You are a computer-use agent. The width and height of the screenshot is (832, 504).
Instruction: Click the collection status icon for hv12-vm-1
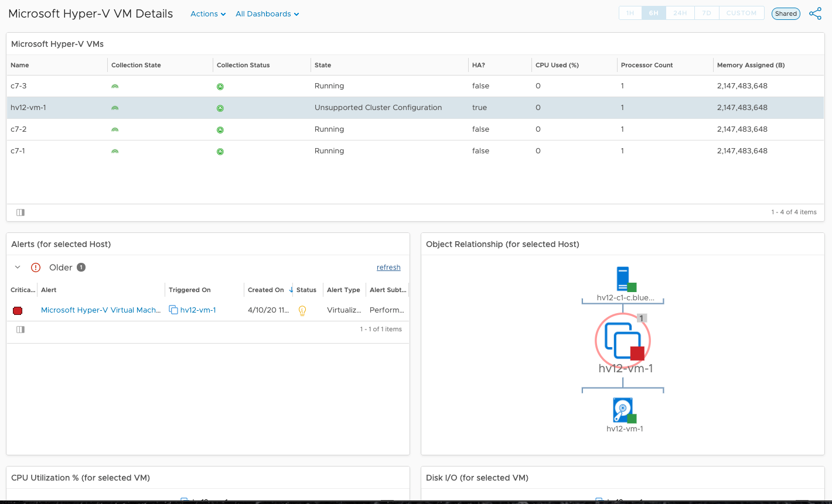pyautogui.click(x=220, y=108)
